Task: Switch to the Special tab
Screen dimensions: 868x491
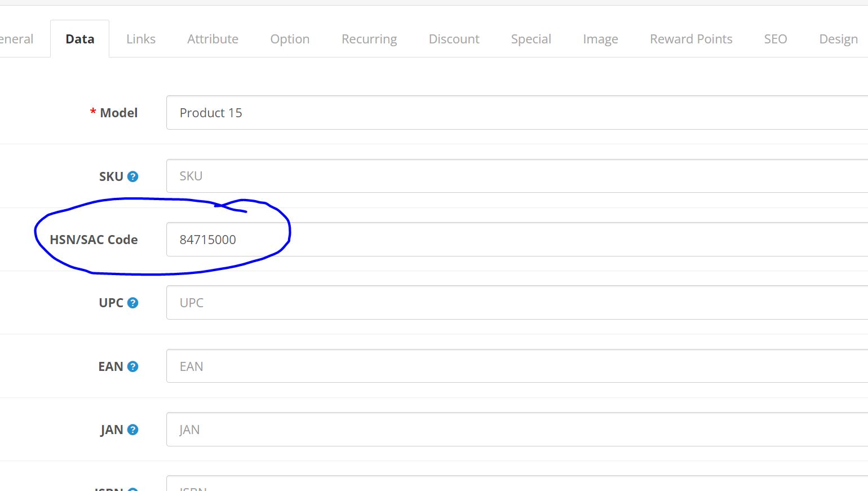Action: click(531, 39)
